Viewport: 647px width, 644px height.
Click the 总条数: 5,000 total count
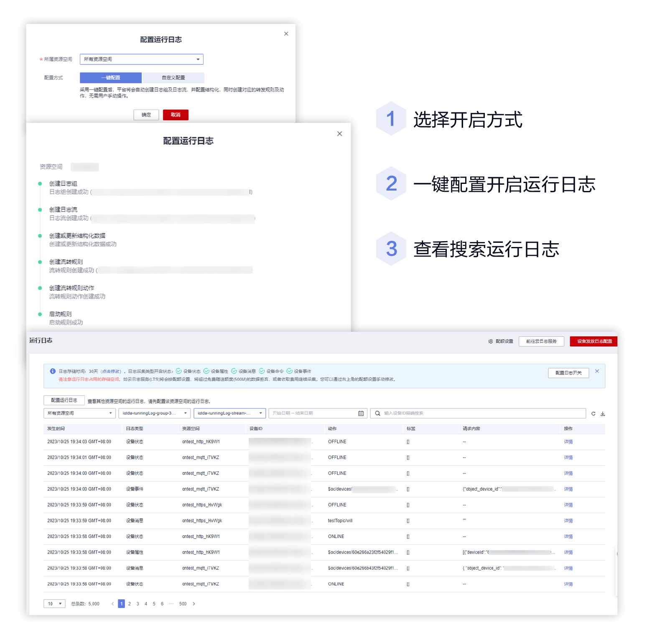[x=85, y=604]
